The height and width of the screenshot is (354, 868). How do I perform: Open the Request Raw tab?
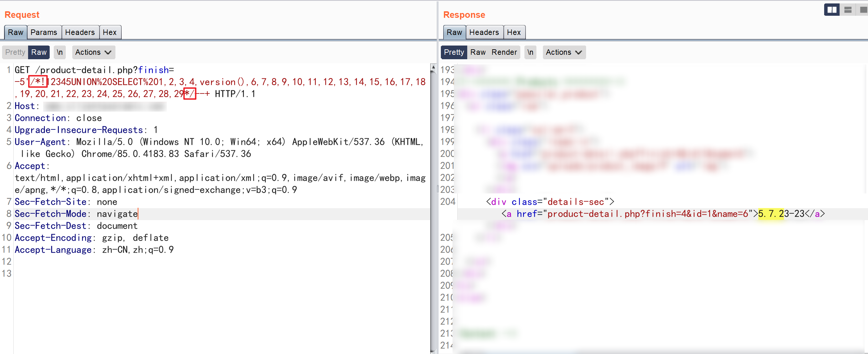pyautogui.click(x=16, y=32)
